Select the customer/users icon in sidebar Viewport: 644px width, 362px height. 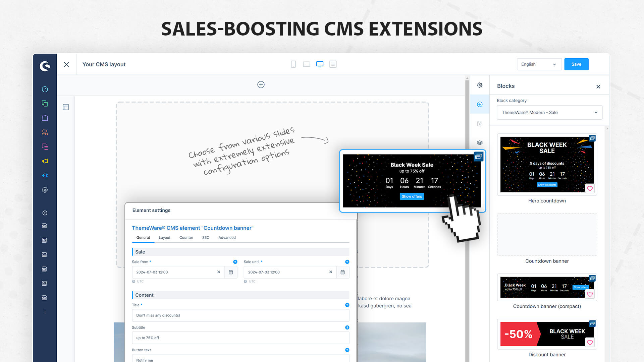click(44, 132)
